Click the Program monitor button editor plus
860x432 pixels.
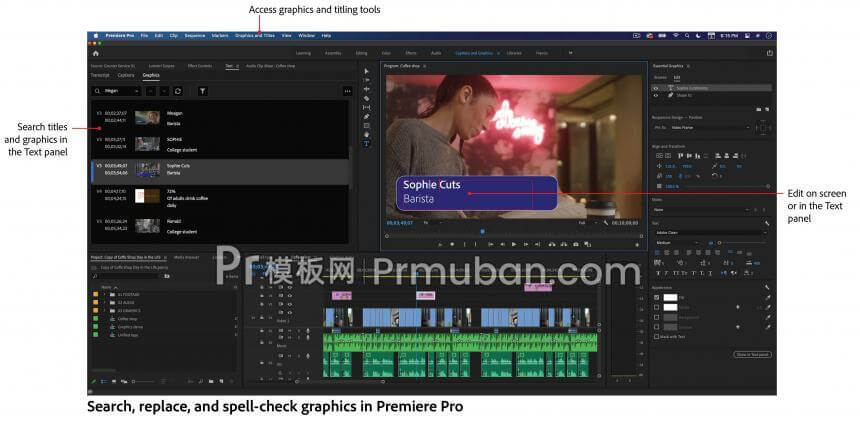tap(637, 245)
